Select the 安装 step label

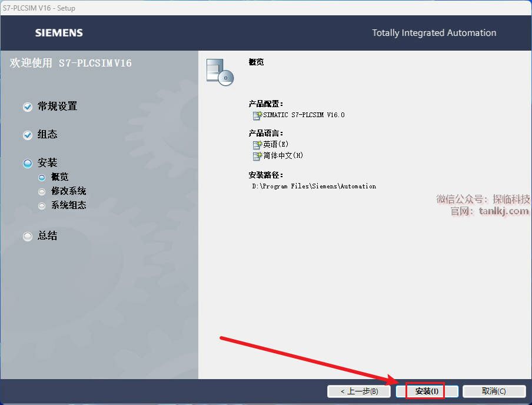click(x=47, y=162)
